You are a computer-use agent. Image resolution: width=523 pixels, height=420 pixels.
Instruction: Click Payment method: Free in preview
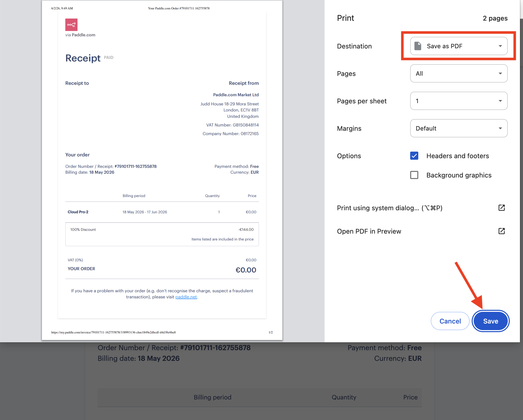coord(236,166)
